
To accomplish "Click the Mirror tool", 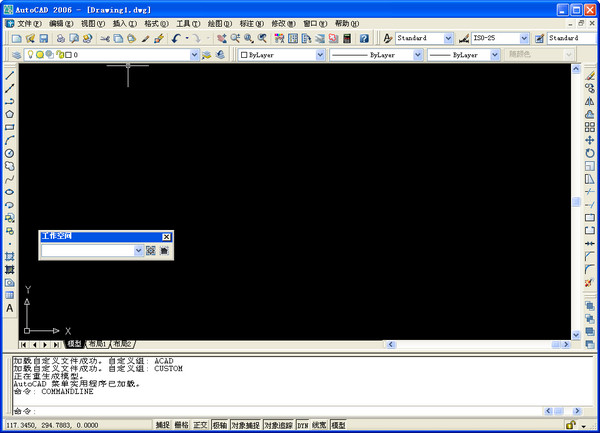I will click(x=590, y=101).
